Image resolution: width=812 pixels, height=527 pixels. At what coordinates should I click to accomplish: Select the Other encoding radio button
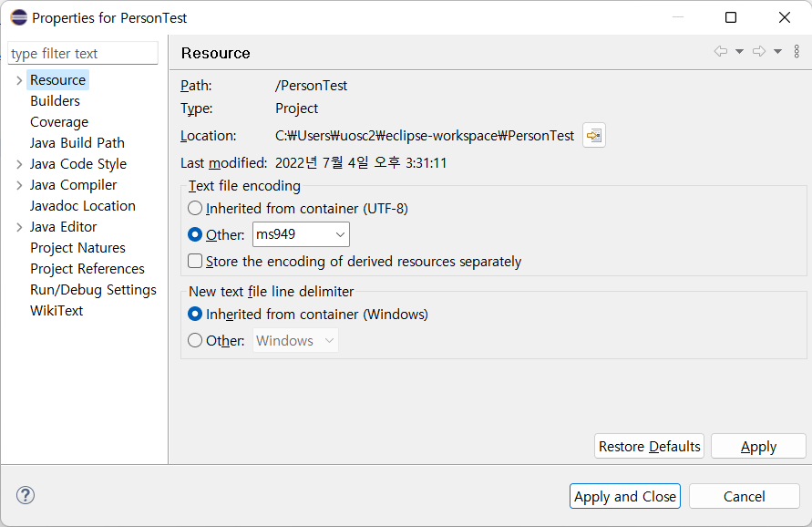click(x=195, y=234)
